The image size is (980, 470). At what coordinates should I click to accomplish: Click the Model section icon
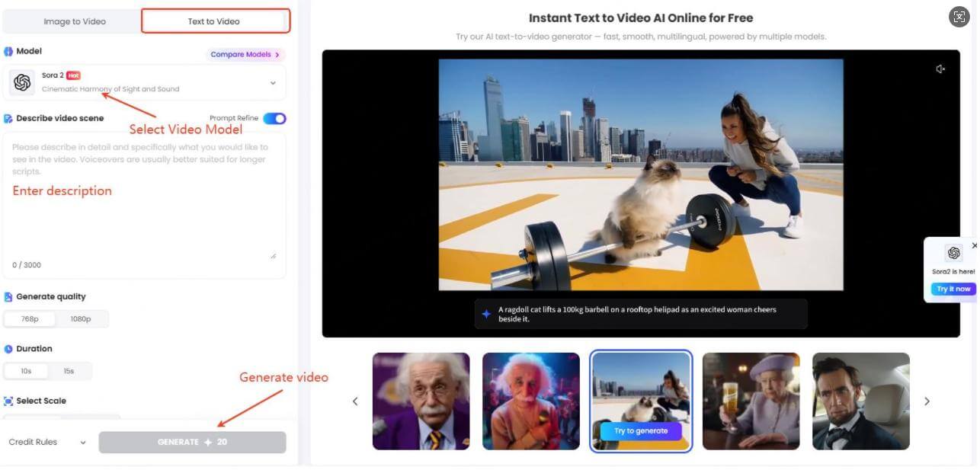click(8, 50)
